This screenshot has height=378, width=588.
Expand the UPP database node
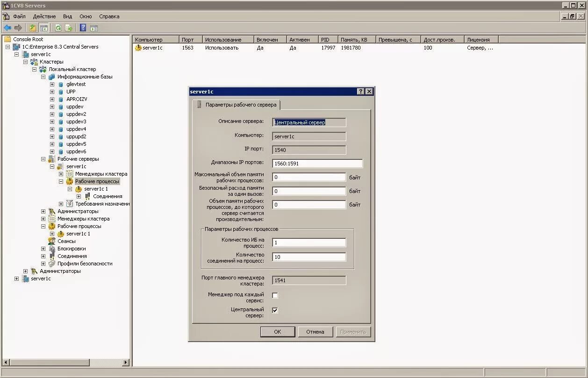52,92
